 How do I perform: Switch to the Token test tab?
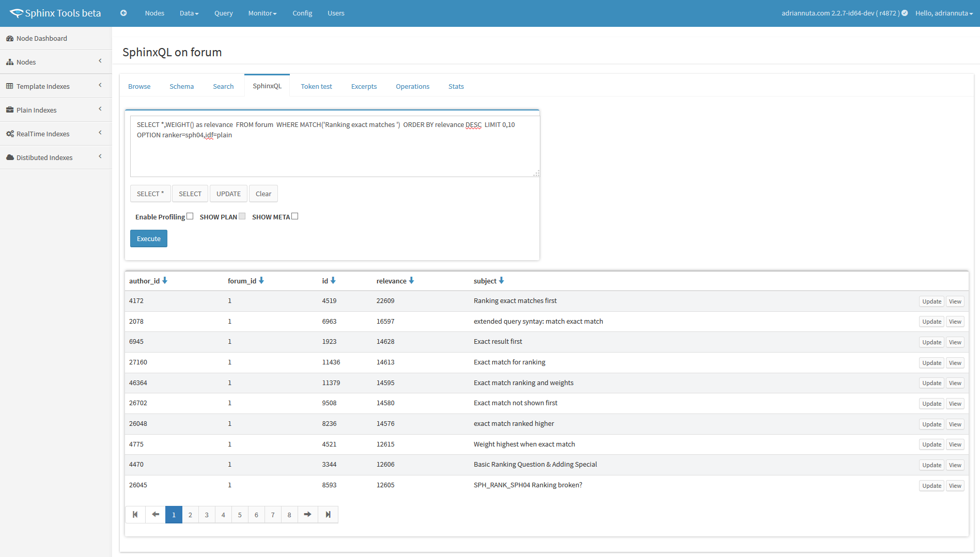316,86
